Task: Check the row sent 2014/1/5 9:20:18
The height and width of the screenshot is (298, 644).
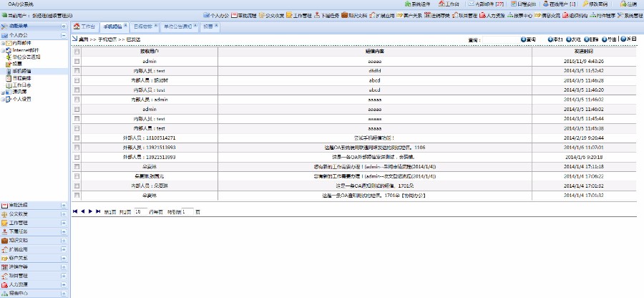Action: pos(77,157)
